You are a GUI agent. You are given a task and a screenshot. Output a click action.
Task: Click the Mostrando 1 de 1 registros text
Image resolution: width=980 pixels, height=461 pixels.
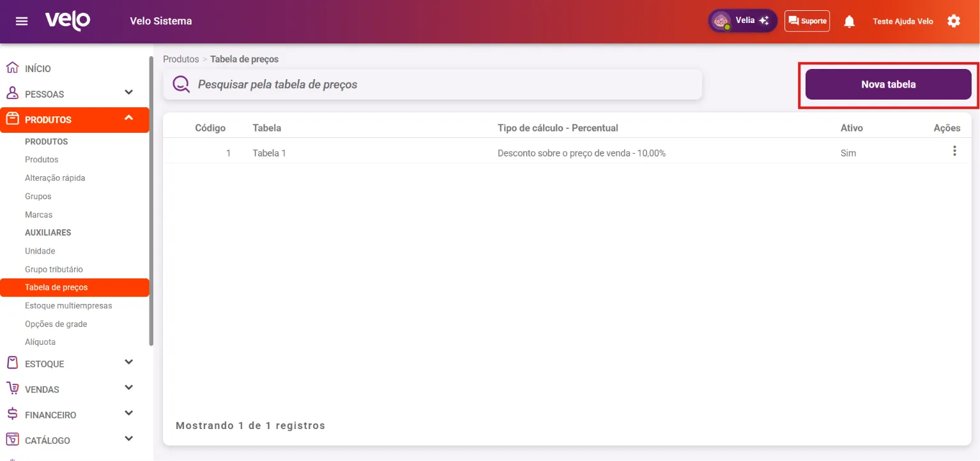click(x=250, y=425)
